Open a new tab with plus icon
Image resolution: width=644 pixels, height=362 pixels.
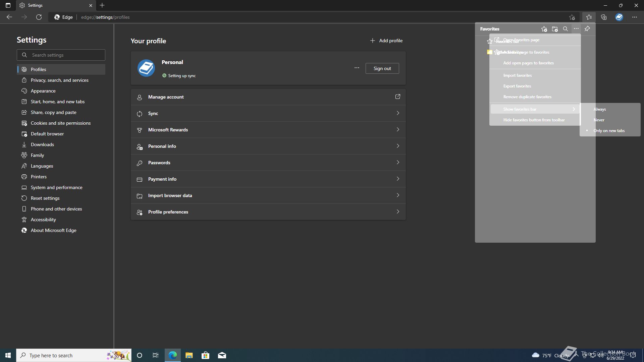point(102,5)
